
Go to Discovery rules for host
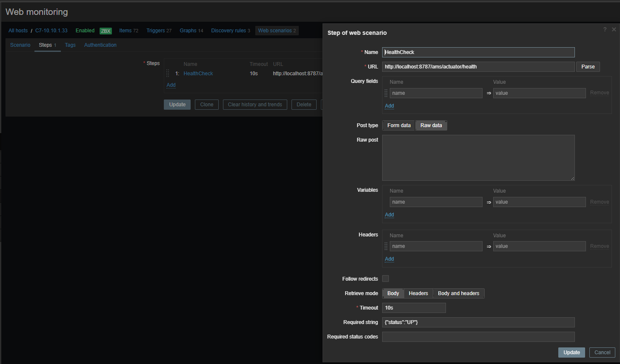[x=229, y=31]
